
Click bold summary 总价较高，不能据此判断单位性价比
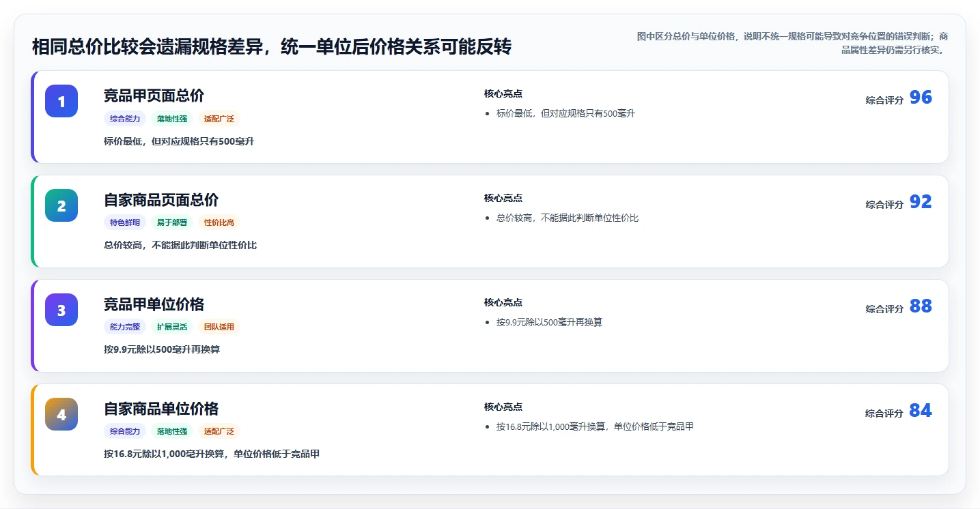[x=180, y=245]
